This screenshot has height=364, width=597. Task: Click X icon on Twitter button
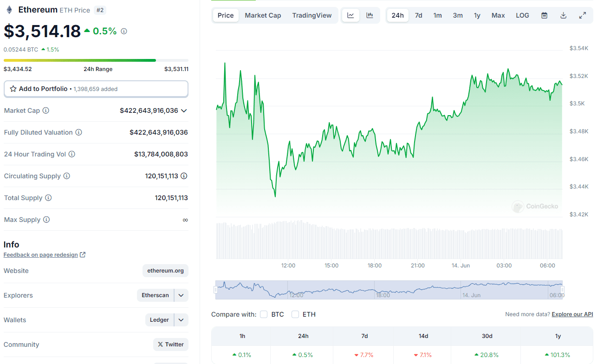coord(160,344)
